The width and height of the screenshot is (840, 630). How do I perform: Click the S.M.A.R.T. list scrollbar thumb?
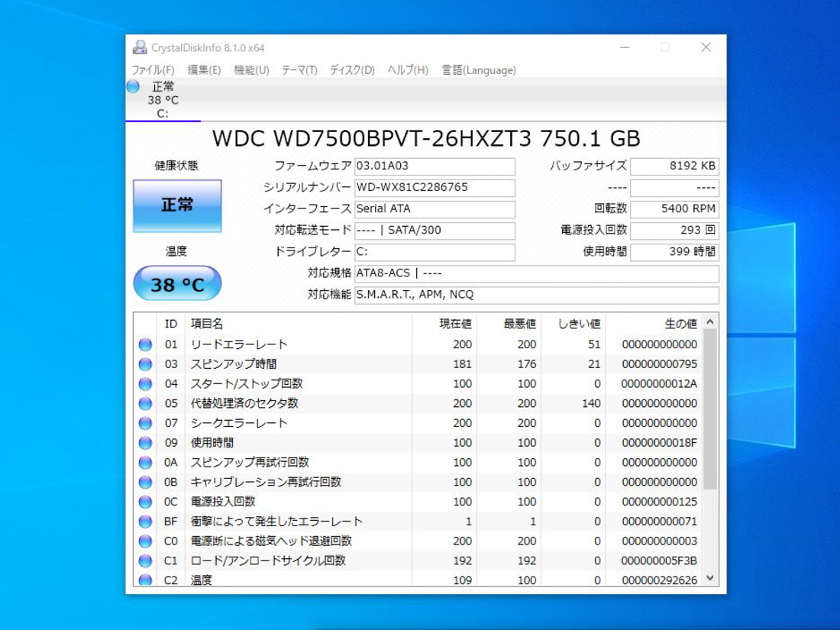click(x=710, y=409)
